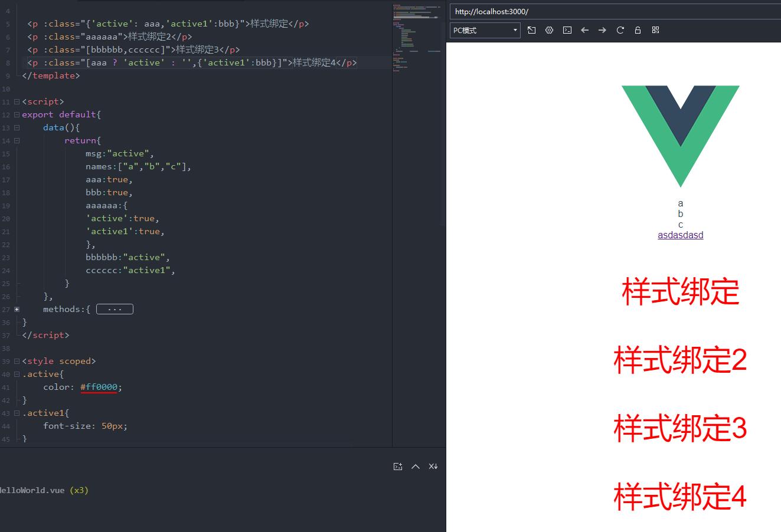The height and width of the screenshot is (532, 781).
Task: Open the preview settings gear
Action: [x=549, y=29]
